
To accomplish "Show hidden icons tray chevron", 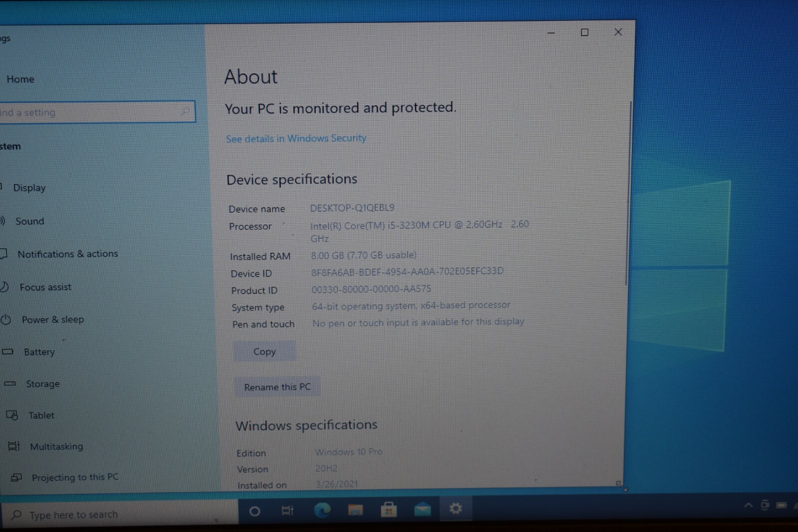I will [x=748, y=506].
